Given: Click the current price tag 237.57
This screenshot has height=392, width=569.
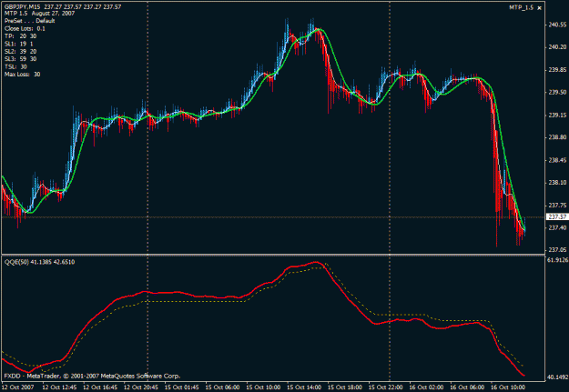Looking at the screenshot, I should (x=557, y=216).
